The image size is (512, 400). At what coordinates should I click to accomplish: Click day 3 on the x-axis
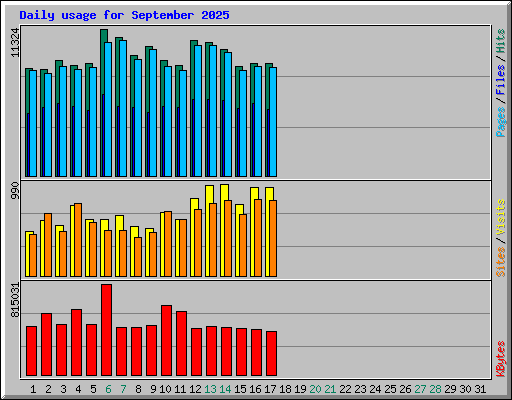(x=63, y=389)
